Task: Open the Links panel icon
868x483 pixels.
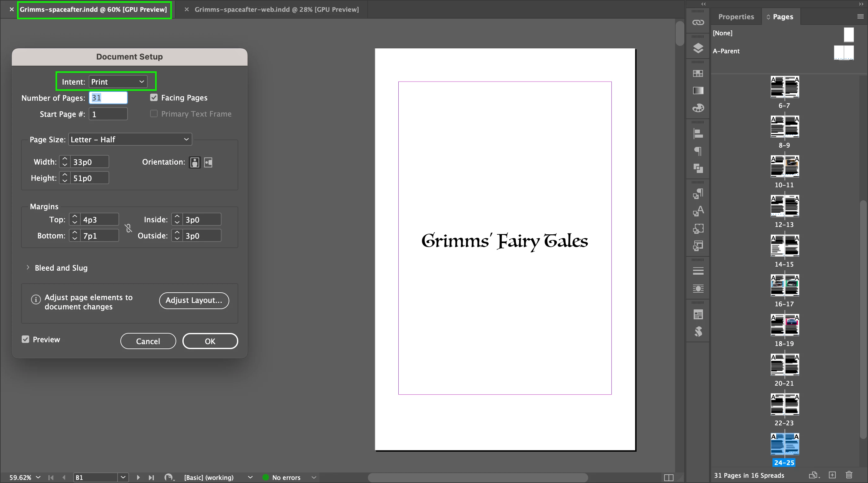Action: click(698, 23)
